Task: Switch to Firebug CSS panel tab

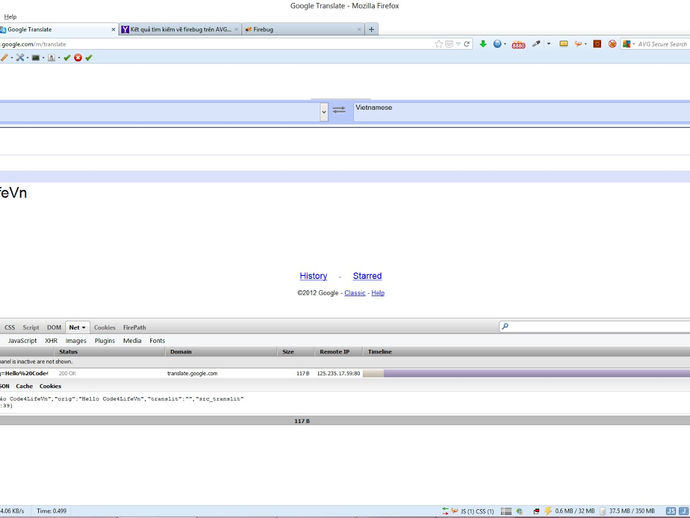Action: tap(10, 327)
